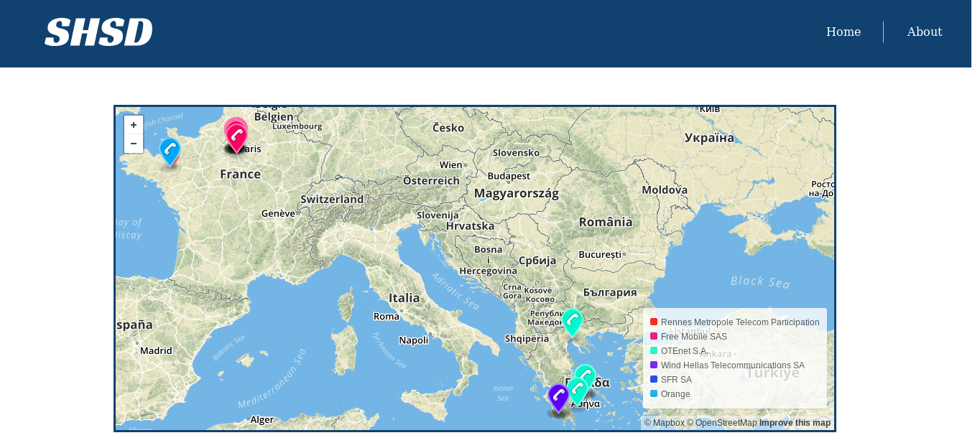Image resolution: width=980 pixels, height=448 pixels.
Task: Click the teal OTEnet S.A. legend swatch
Action: [x=654, y=350]
